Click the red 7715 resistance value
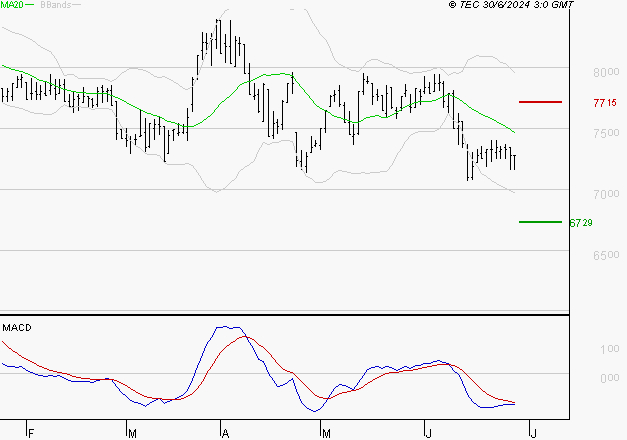Image resolution: width=627 pixels, height=440 pixels. click(605, 103)
